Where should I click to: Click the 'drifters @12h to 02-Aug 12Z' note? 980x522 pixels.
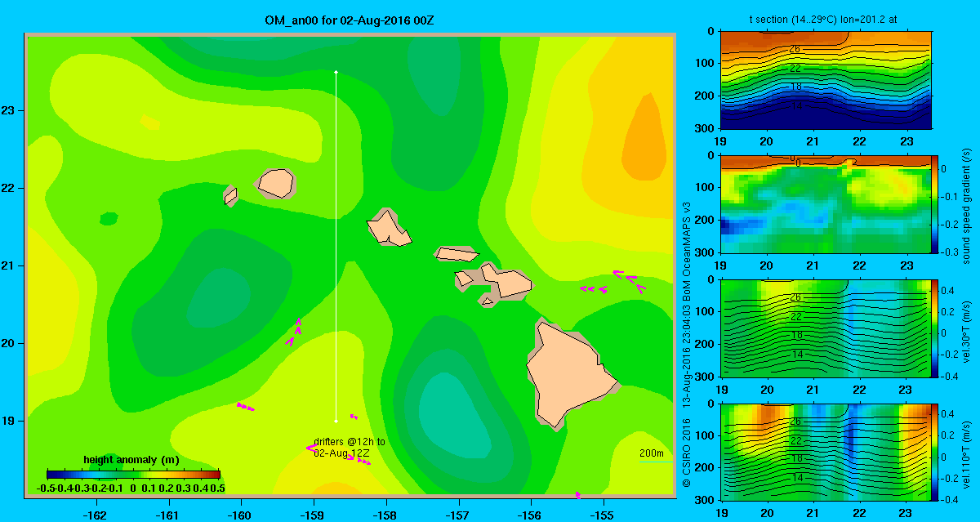click(x=349, y=447)
